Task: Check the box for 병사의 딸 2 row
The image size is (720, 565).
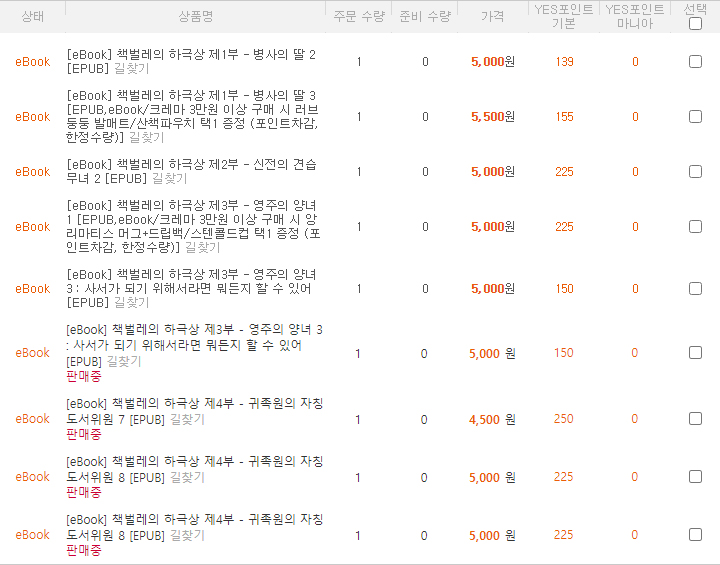Action: [x=695, y=62]
